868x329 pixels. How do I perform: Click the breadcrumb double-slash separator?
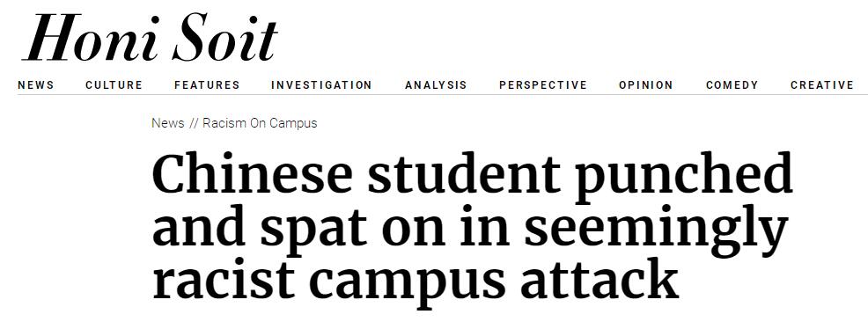pos(193,123)
